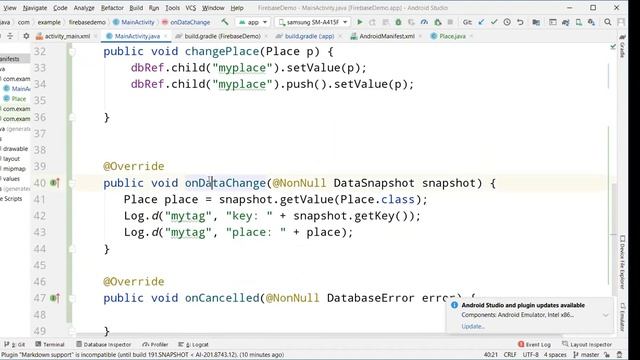Open the Refactor menu
This screenshot has width=640, height=360.
point(112,8)
